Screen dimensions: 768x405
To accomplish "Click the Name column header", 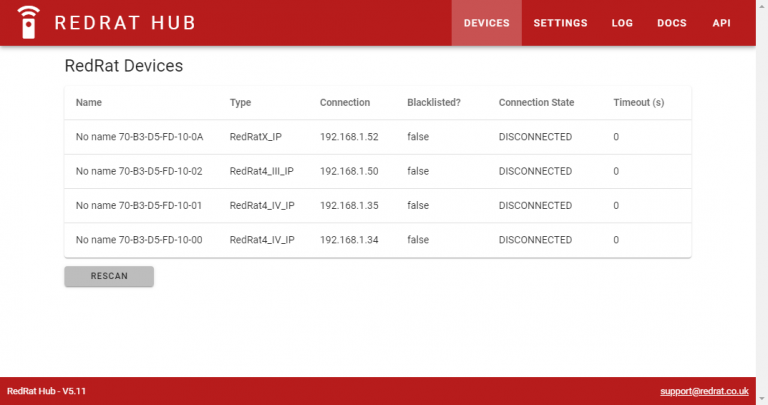I will pos(89,102).
